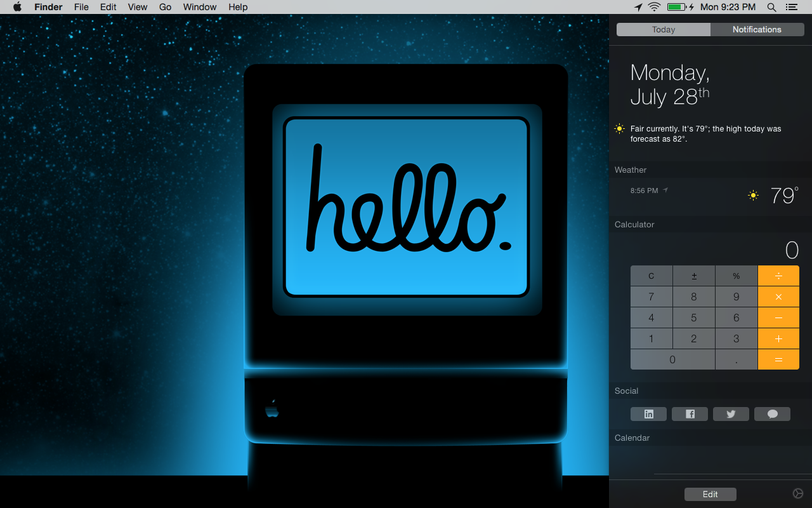Tap calculator digit 2
Image resolution: width=812 pixels, height=508 pixels.
694,338
